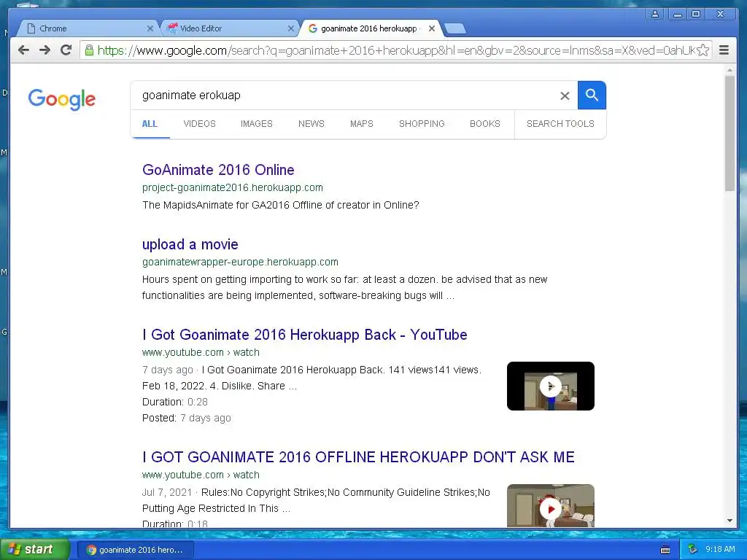Switch to IMAGES results

click(x=256, y=124)
